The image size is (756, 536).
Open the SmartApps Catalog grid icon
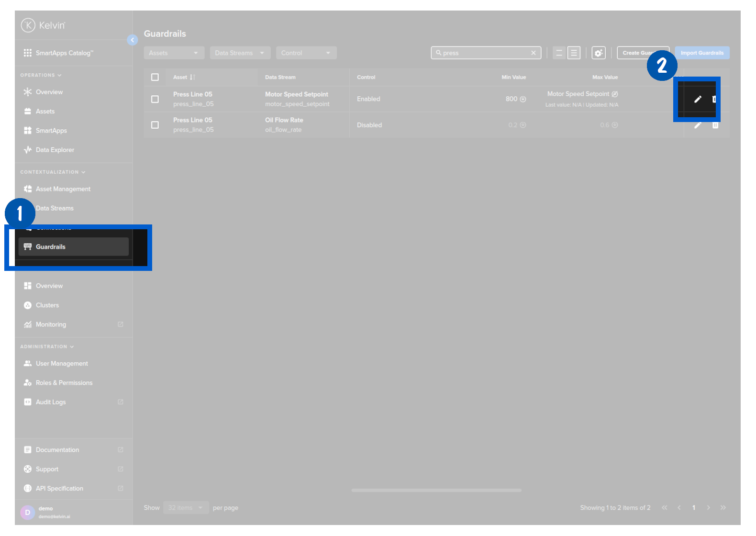[x=28, y=53]
